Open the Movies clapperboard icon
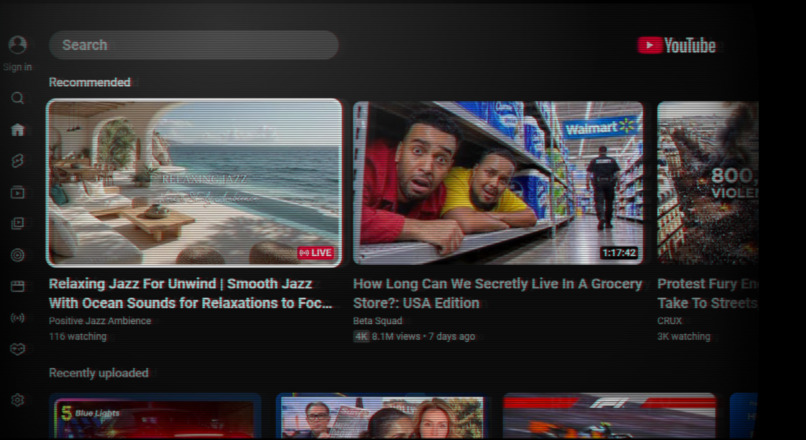806x440 pixels. pos(17,286)
